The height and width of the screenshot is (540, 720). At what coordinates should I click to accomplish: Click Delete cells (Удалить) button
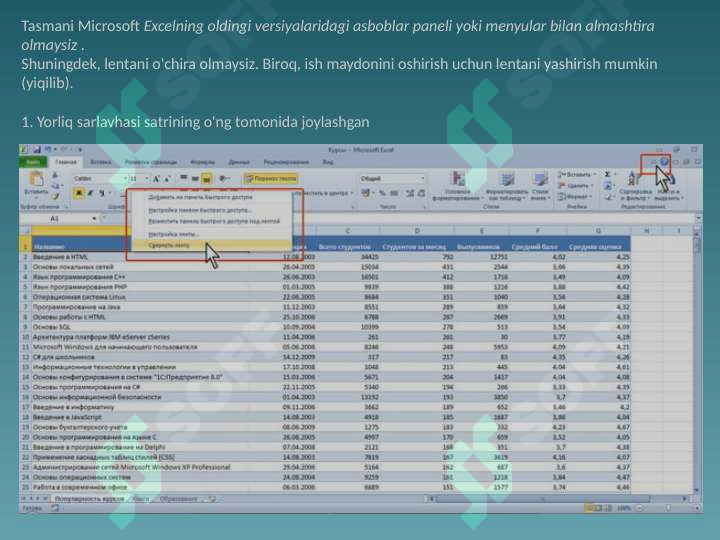click(575, 186)
